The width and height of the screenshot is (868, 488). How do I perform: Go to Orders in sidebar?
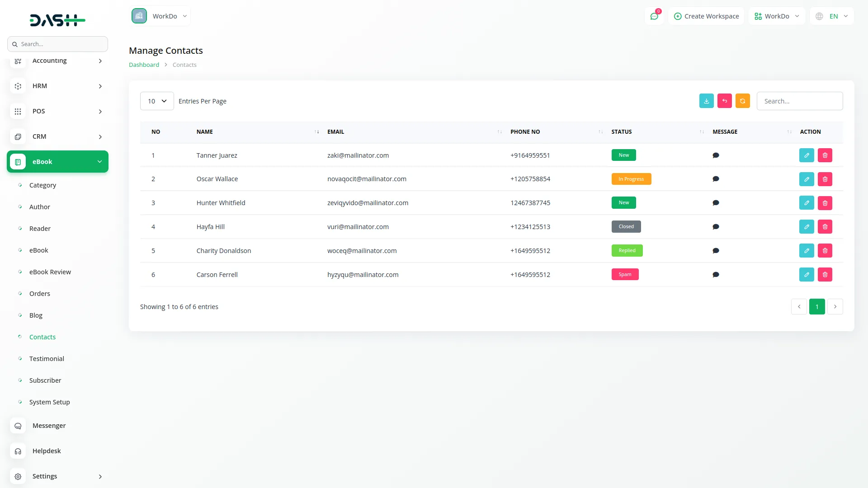pyautogui.click(x=40, y=294)
